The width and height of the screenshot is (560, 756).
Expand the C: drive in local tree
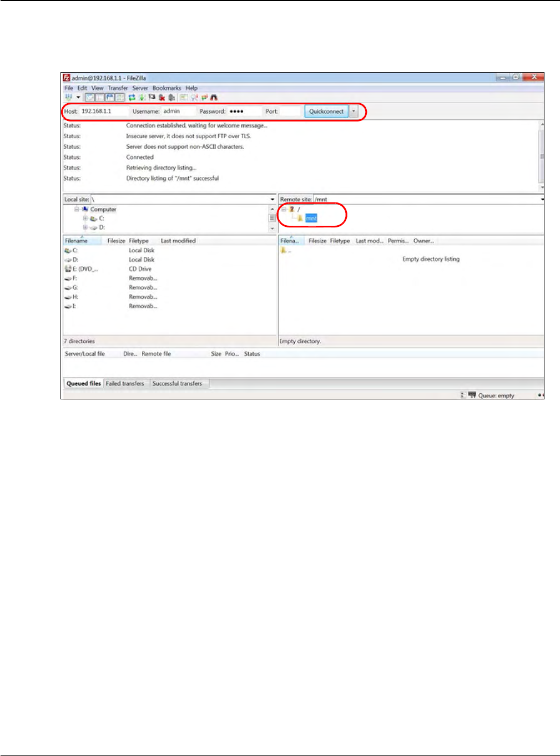(x=85, y=219)
